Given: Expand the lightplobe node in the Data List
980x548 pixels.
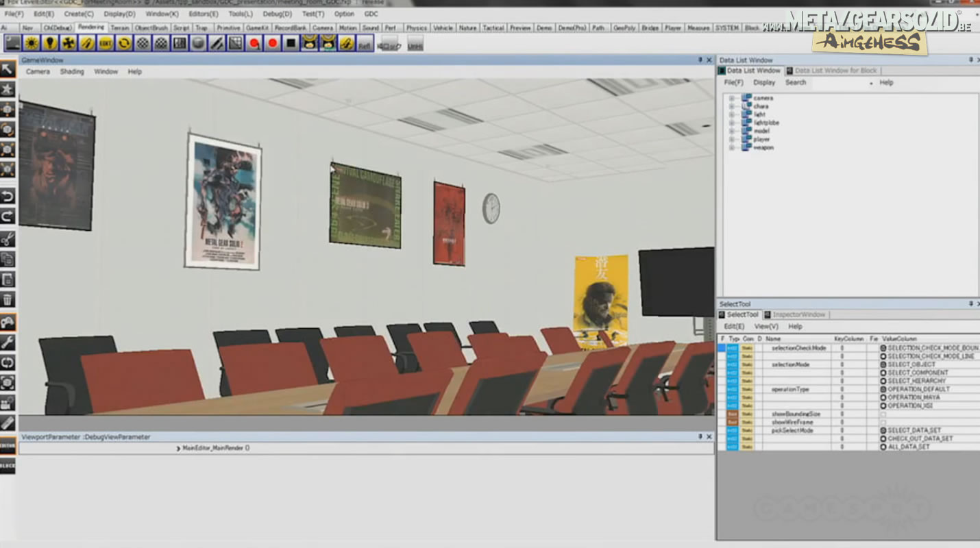Looking at the screenshot, I should [731, 123].
